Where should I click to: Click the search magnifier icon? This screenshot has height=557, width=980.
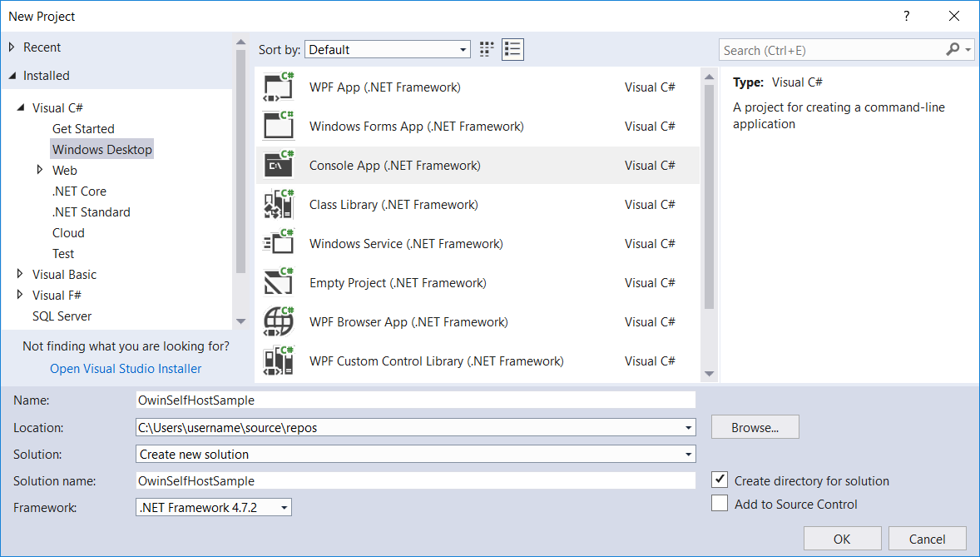pos(951,49)
